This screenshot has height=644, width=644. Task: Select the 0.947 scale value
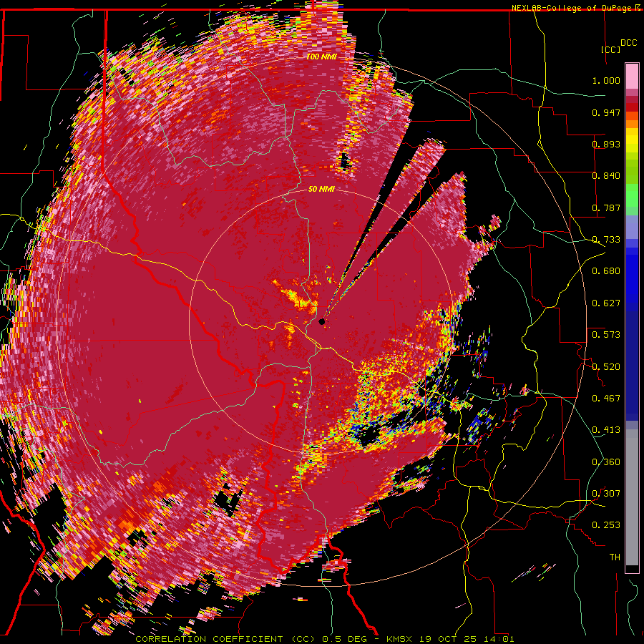pos(606,112)
